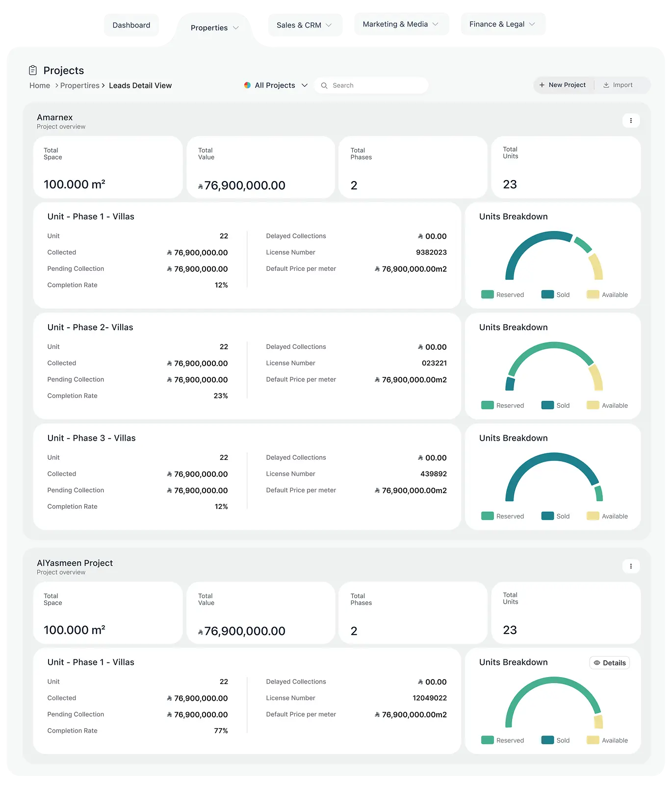Go to Propertires breadcrumb
The width and height of the screenshot is (672, 789).
[80, 85]
